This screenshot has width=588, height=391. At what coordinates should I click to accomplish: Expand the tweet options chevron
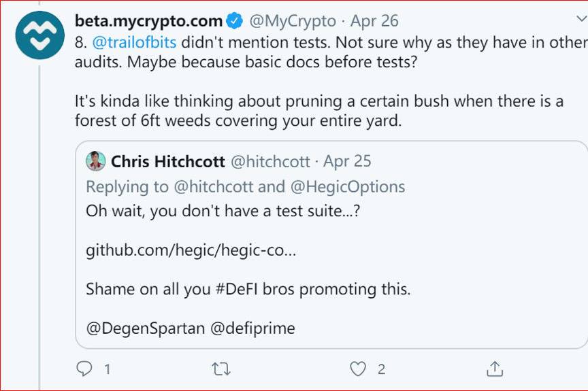[x=582, y=18]
